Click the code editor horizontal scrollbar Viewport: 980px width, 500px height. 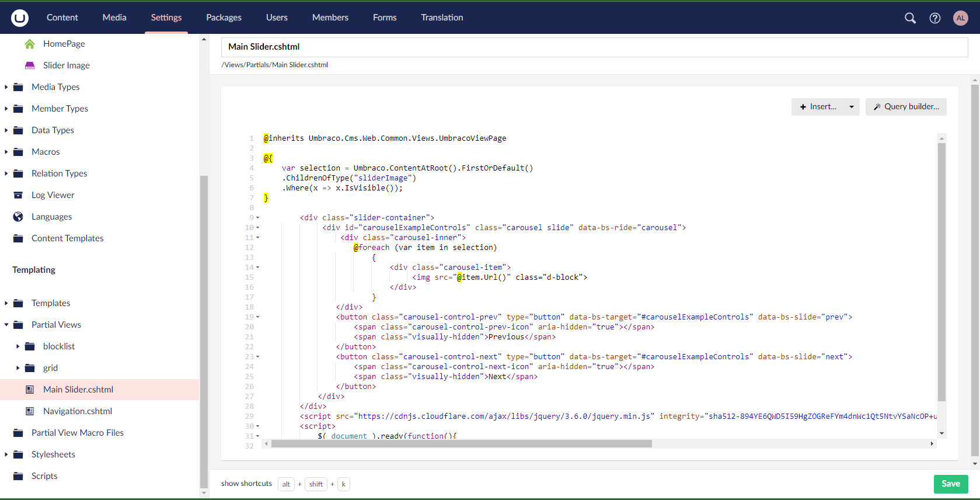coord(461,444)
